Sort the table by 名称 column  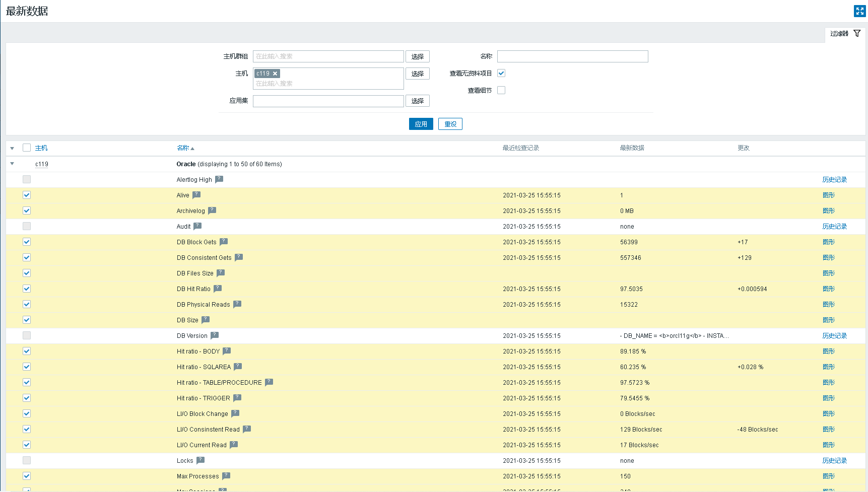click(x=185, y=148)
